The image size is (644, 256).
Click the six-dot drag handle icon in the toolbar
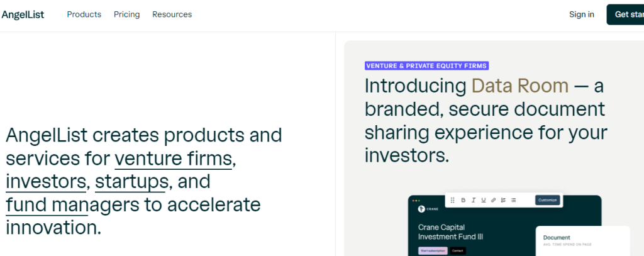(453, 200)
